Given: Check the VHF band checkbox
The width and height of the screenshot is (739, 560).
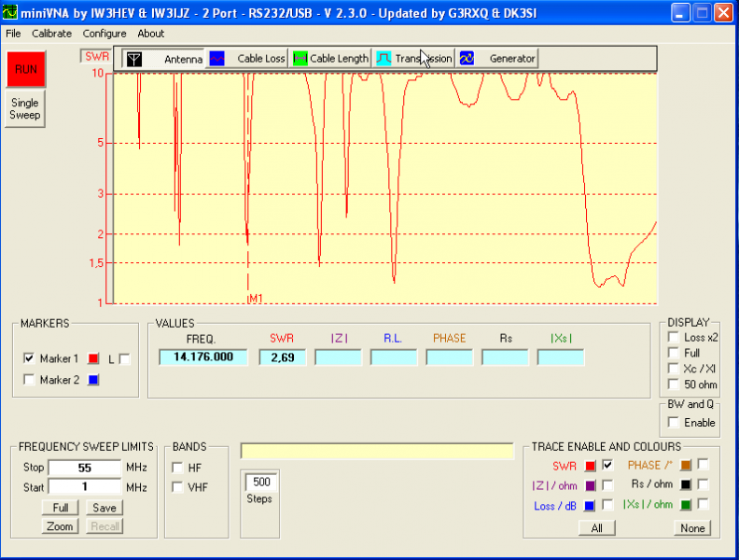Looking at the screenshot, I should 177,487.
